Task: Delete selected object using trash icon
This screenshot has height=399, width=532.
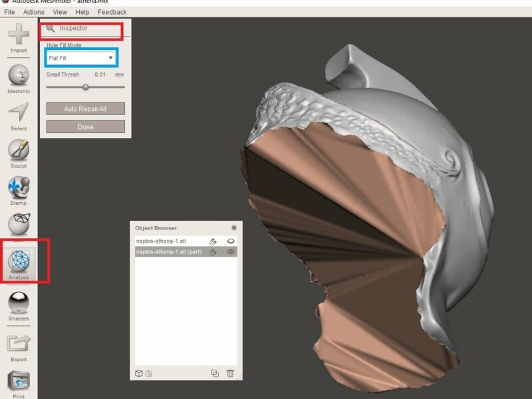Action: [229, 374]
